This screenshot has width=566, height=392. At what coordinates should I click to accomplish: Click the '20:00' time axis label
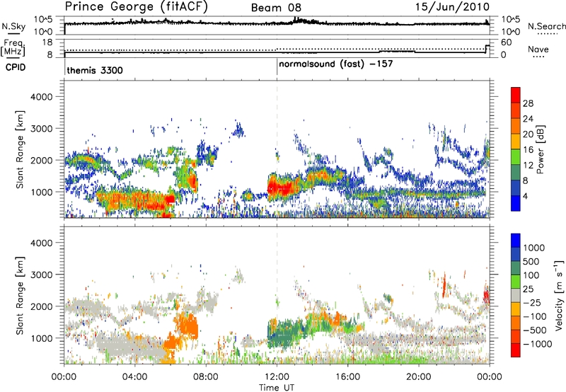[419, 377]
